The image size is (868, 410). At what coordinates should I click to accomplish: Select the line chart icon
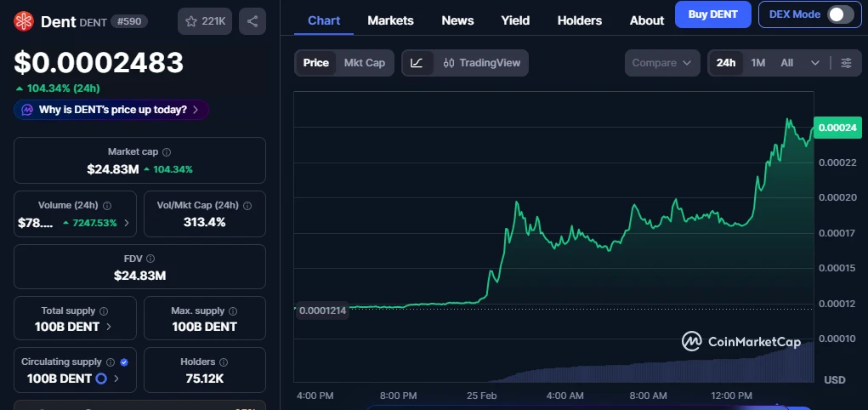point(417,63)
